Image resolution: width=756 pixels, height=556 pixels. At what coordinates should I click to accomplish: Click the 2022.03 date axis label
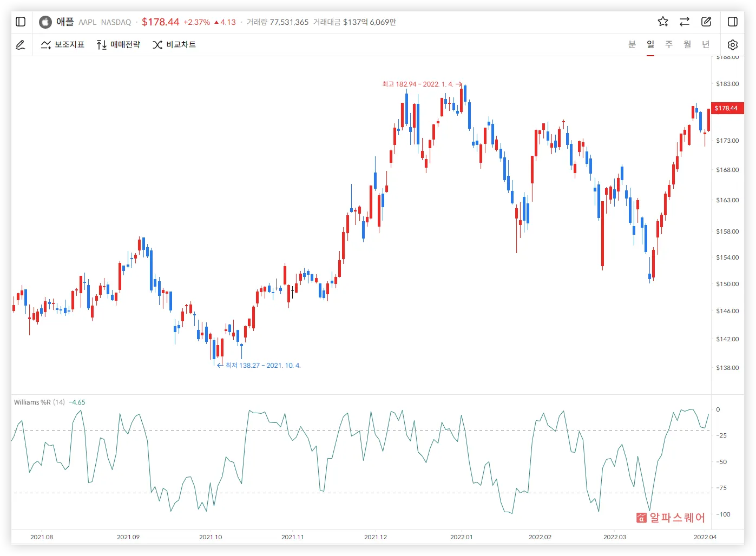point(615,537)
